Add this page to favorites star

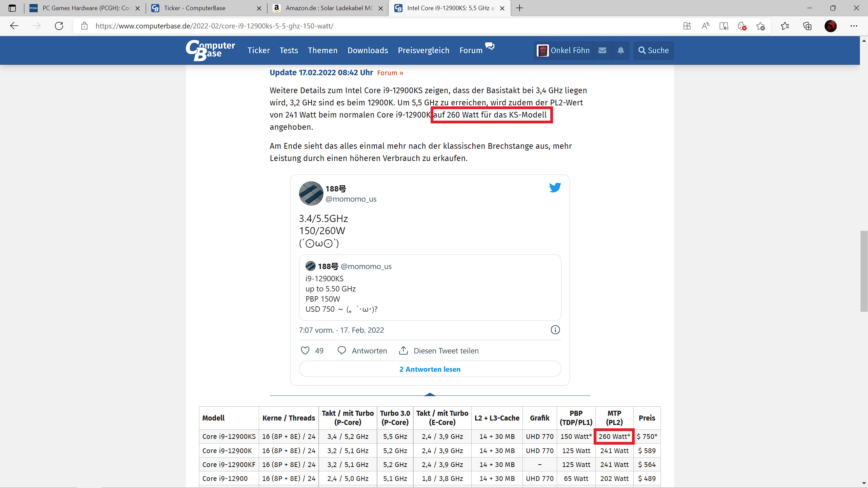tap(760, 26)
